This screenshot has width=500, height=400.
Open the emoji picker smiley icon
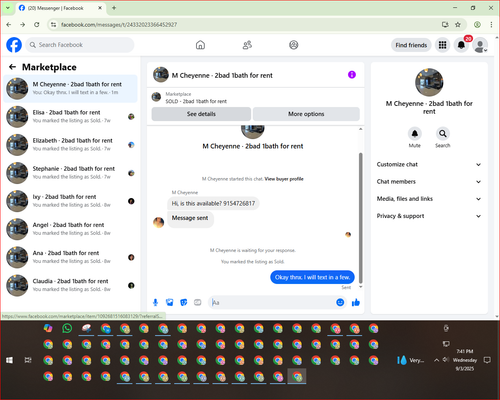pyautogui.click(x=340, y=302)
